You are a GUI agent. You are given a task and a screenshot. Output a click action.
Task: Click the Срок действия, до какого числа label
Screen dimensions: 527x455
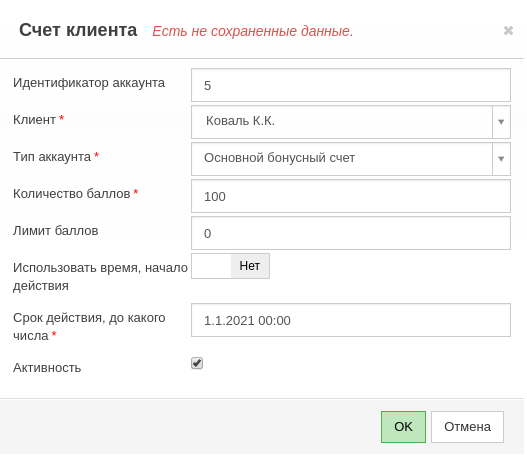pyautogui.click(x=89, y=327)
